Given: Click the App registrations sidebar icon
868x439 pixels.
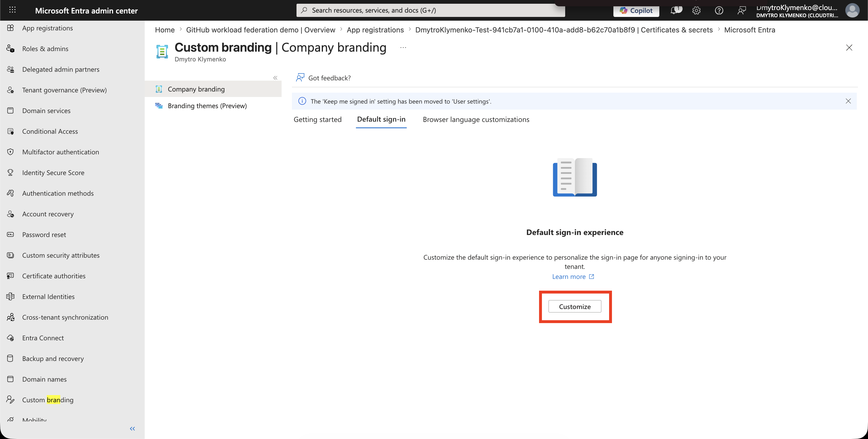Looking at the screenshot, I should pos(10,28).
